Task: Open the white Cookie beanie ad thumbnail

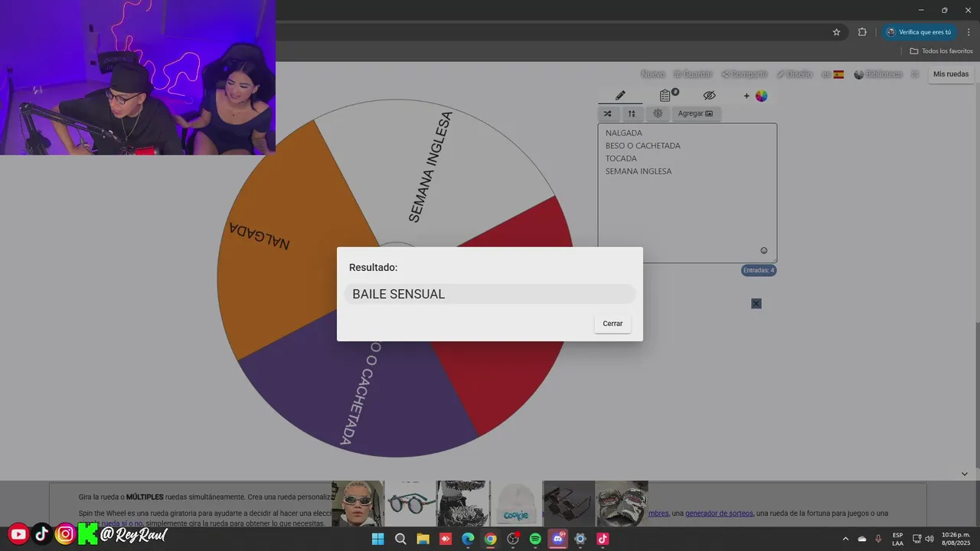Action: pos(516,504)
